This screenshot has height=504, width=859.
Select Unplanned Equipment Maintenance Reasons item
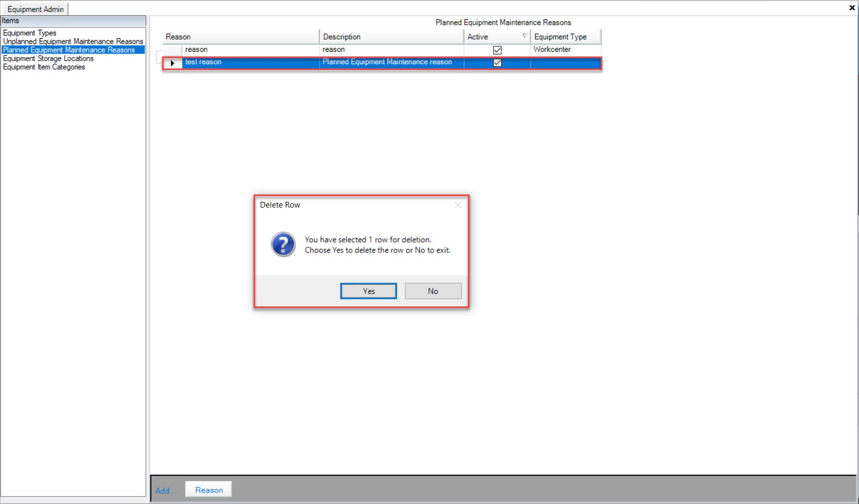(73, 41)
